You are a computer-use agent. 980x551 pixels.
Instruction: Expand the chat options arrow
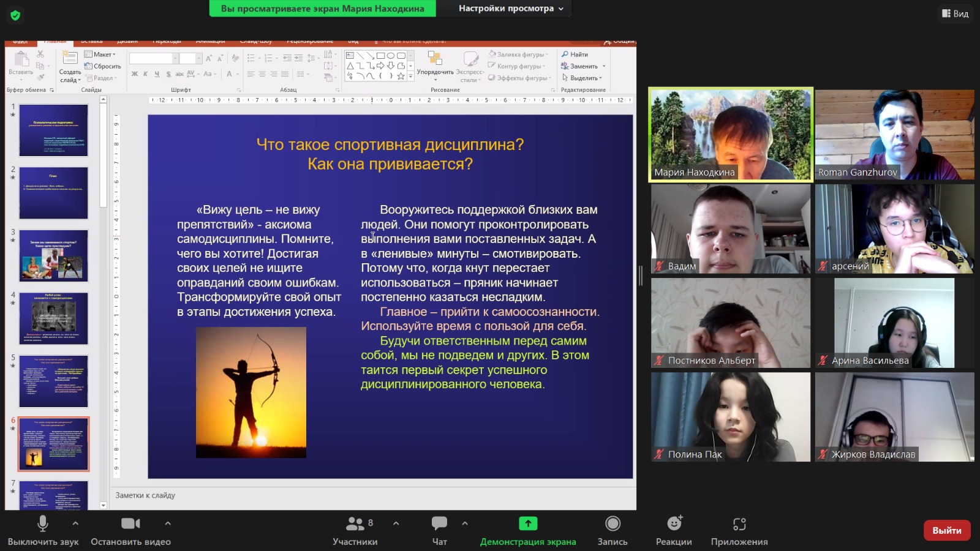(x=465, y=523)
